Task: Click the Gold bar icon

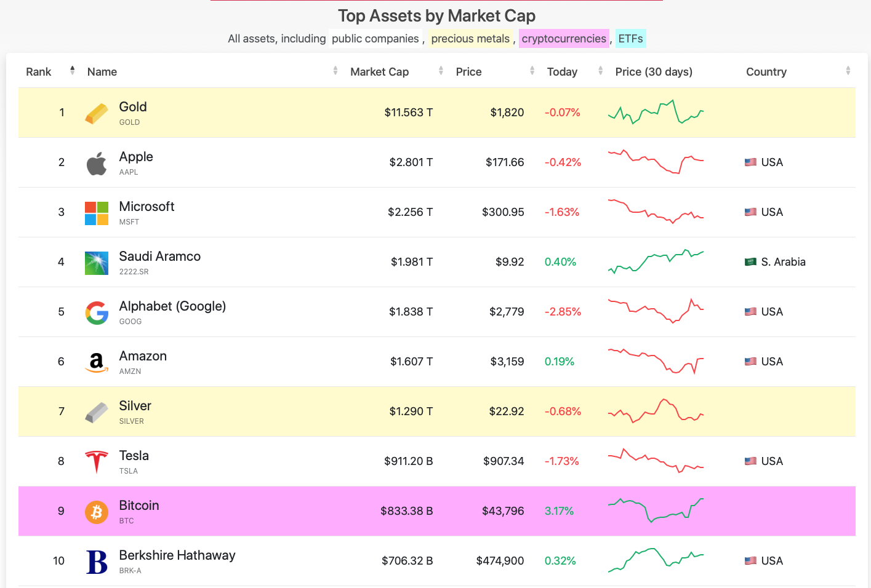Action: pos(97,113)
